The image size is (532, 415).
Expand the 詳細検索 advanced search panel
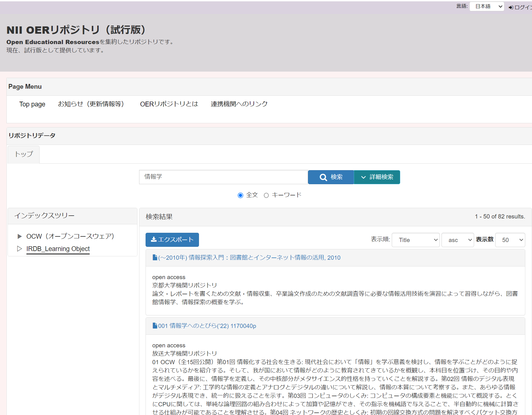[377, 177]
